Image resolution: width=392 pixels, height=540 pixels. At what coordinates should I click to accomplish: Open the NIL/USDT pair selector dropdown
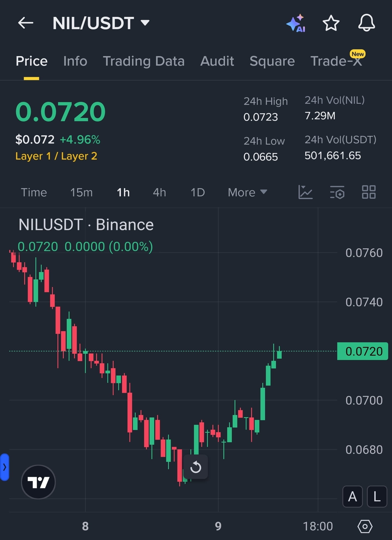[x=101, y=23]
